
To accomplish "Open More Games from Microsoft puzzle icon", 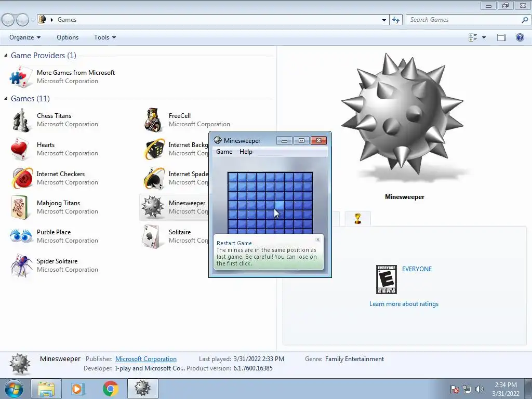I will click(x=21, y=77).
